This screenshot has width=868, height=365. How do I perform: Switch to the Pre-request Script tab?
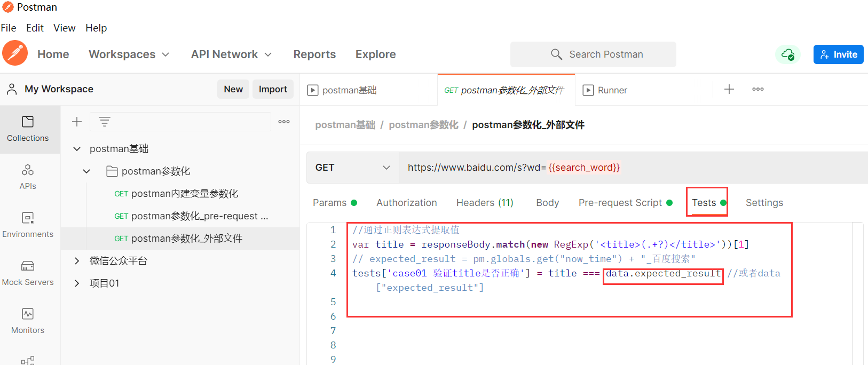[620, 203]
